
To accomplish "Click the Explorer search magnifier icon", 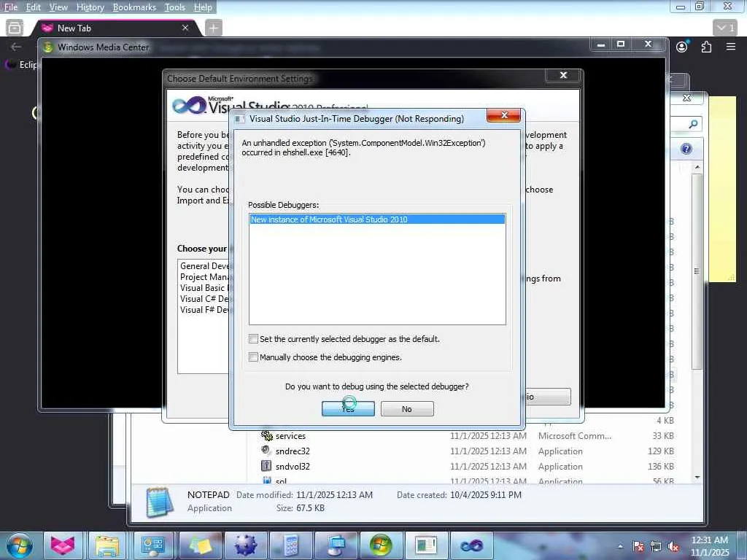I will coord(693,124).
